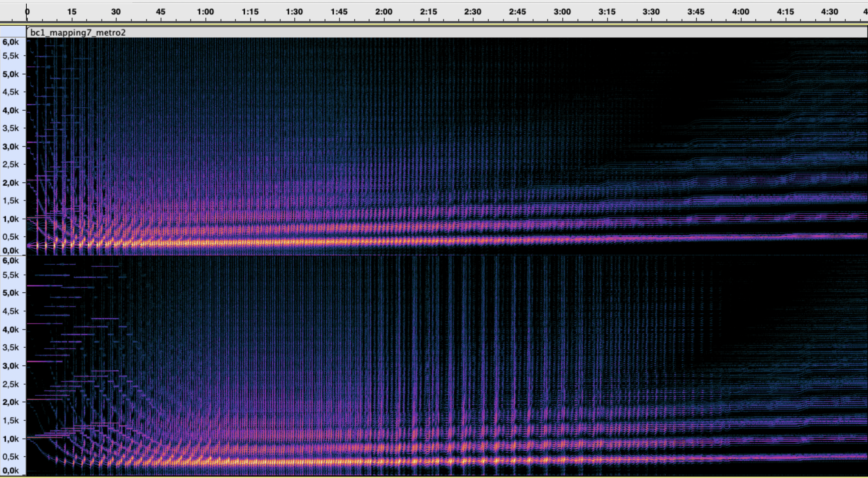Click 5,0k on the left channel frequency scale
This screenshot has height=478, width=868.
[11, 74]
